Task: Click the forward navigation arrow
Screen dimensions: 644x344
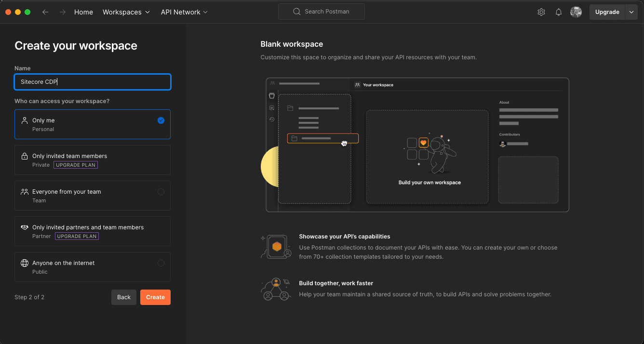Action: pos(62,12)
